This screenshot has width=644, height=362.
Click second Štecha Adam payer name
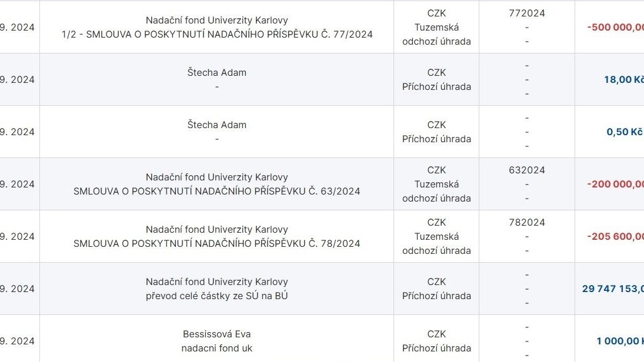tap(217, 125)
